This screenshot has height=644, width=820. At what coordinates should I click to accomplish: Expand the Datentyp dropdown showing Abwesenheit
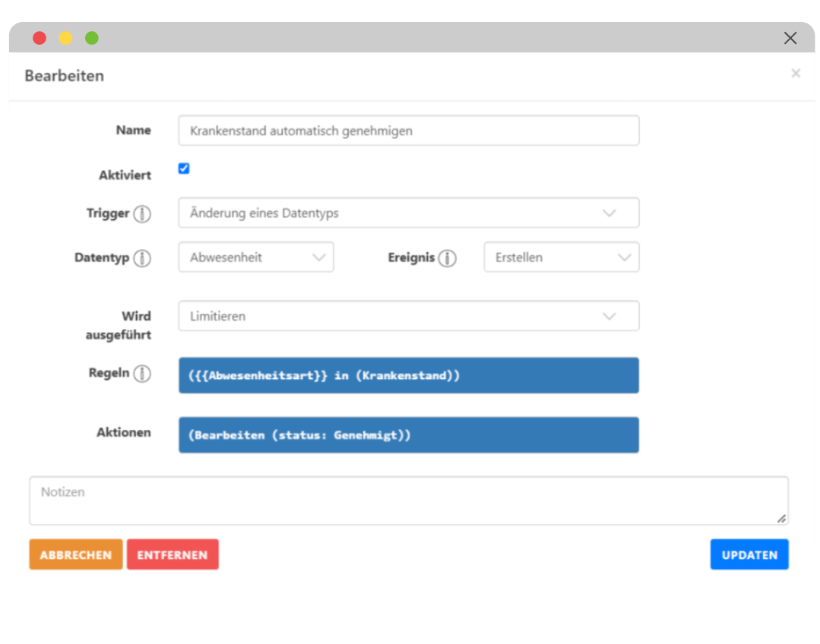click(256, 257)
